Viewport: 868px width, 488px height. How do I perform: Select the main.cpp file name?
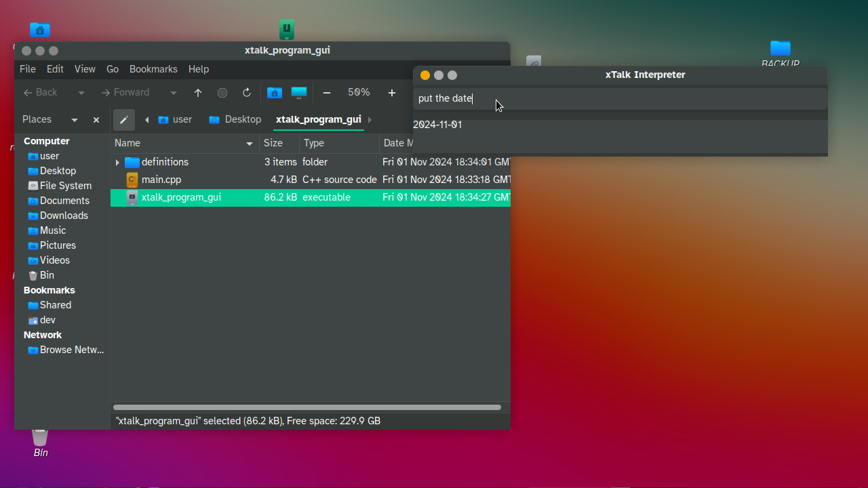(161, 180)
